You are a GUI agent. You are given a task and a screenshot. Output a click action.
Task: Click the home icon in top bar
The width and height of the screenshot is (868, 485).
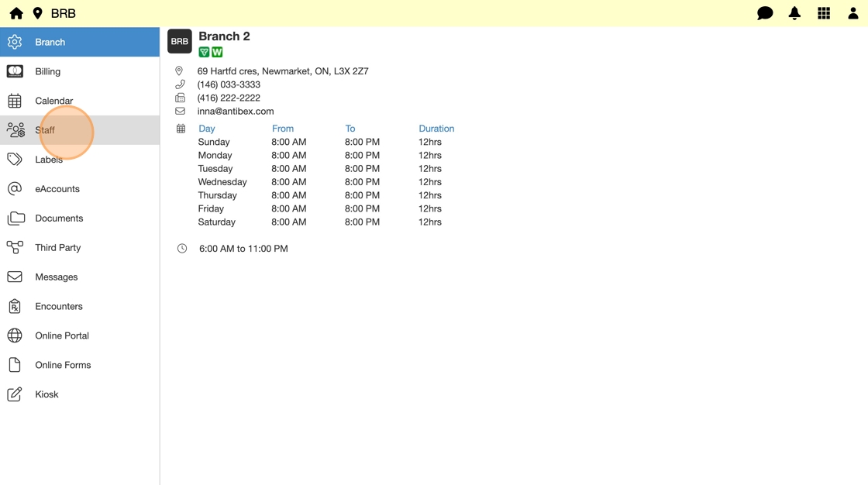coord(16,13)
